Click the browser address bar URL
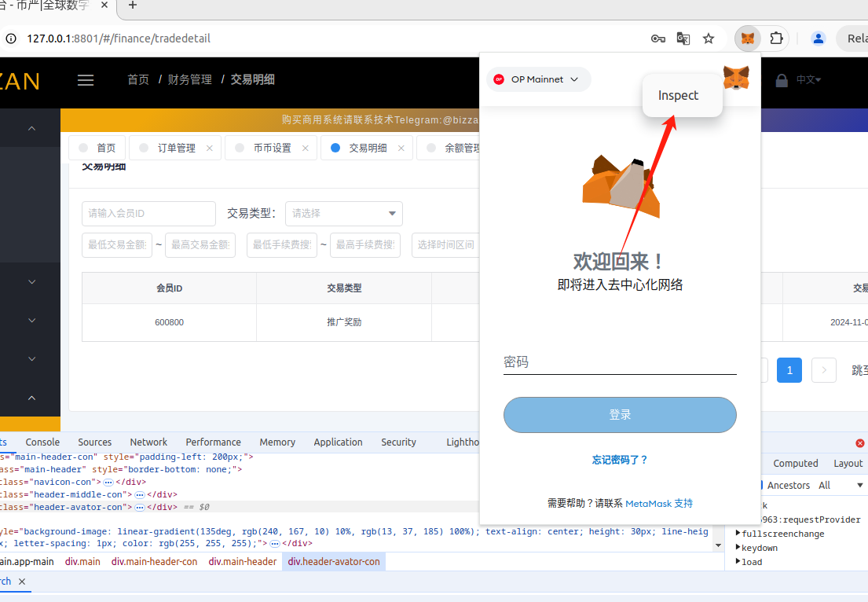Viewport: 868px width, 602px height. point(119,39)
